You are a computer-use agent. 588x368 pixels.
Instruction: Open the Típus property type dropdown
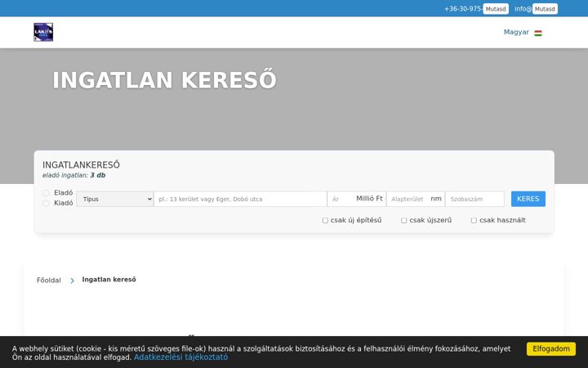(115, 199)
